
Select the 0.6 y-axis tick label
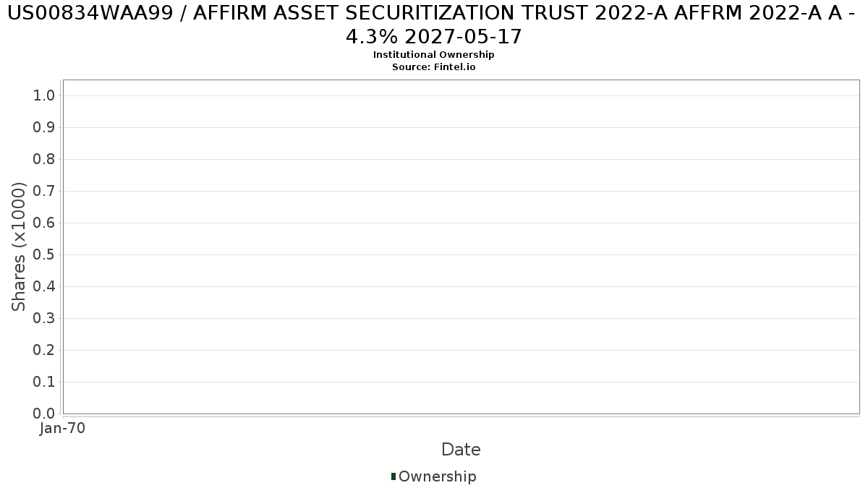coord(45,223)
